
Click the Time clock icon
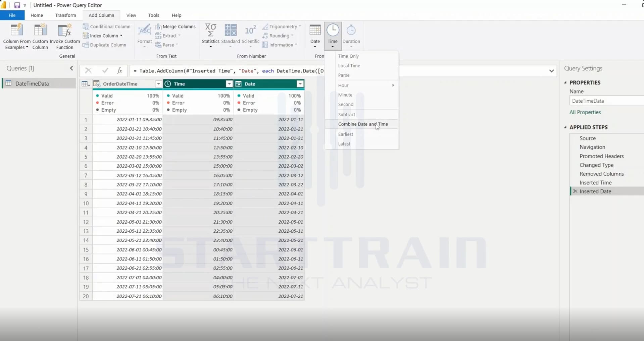point(333,30)
